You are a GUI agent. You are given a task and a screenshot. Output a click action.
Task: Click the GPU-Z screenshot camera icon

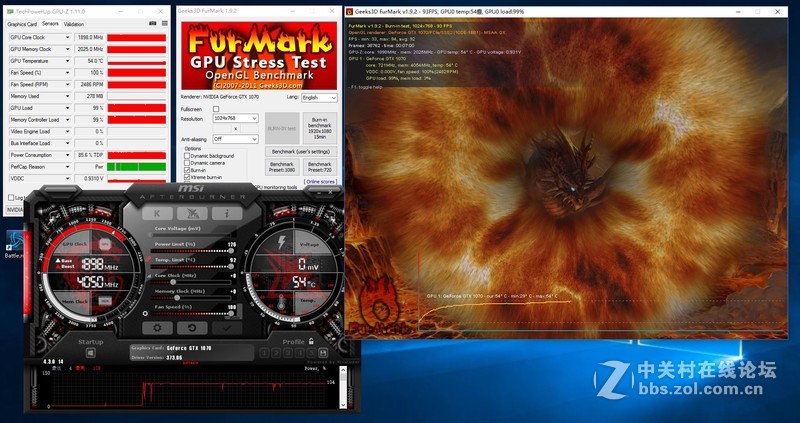click(152, 23)
